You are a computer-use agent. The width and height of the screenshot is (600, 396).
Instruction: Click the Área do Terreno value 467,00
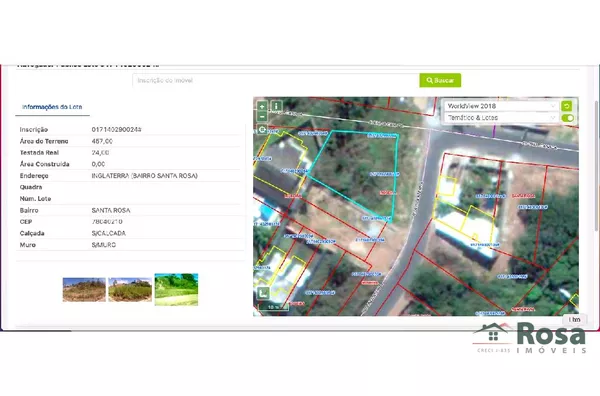[x=102, y=141]
